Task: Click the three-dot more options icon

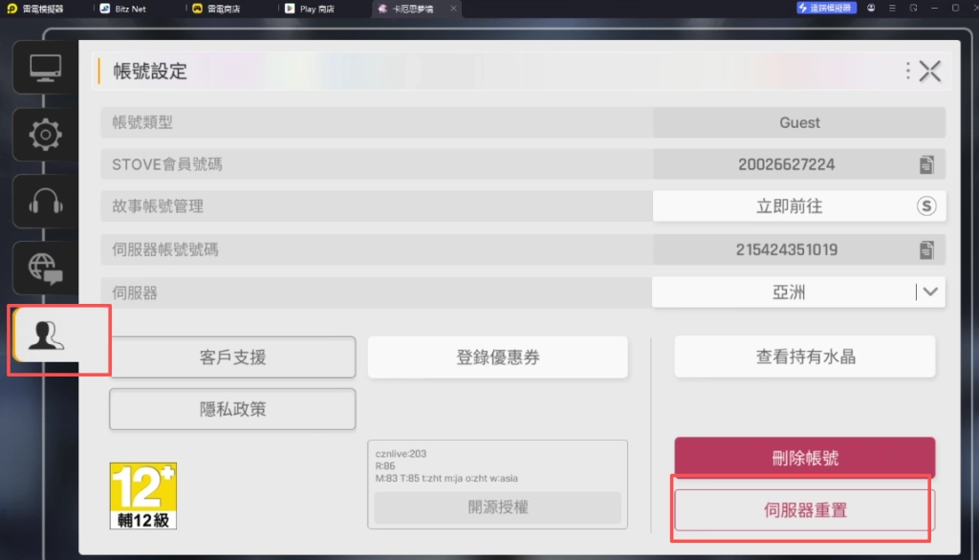Action: click(907, 71)
